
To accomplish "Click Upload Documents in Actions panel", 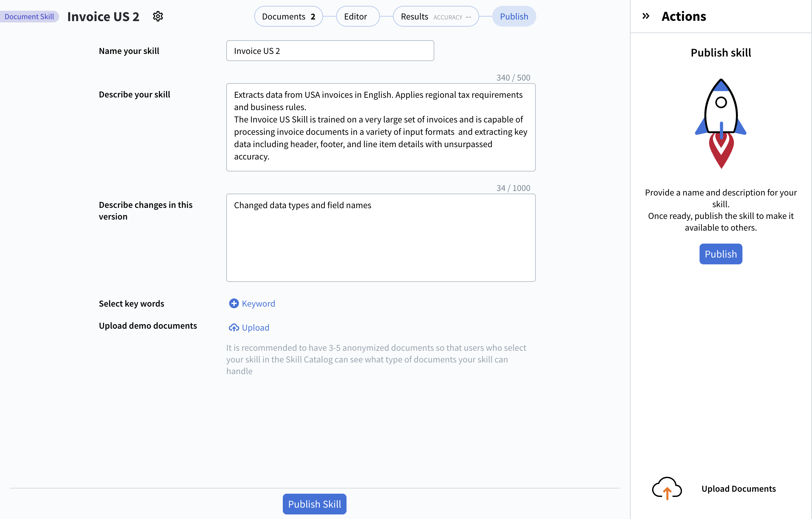I will [x=739, y=488].
